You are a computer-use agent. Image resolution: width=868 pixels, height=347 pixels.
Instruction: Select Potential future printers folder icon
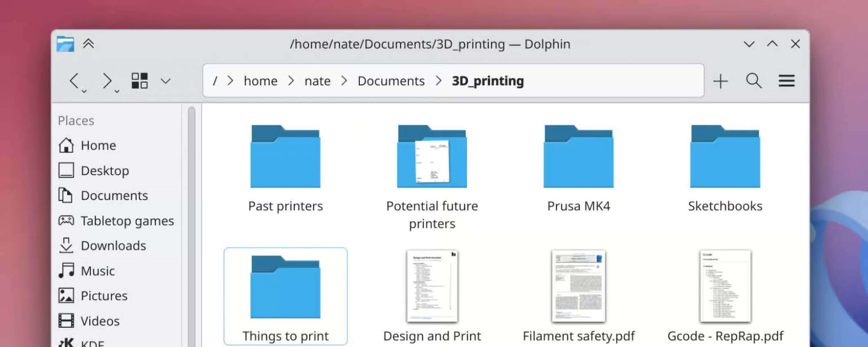coord(432,156)
